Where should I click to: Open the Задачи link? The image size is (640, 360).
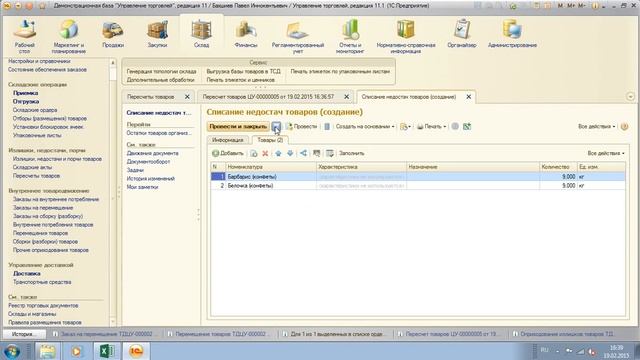[135, 170]
